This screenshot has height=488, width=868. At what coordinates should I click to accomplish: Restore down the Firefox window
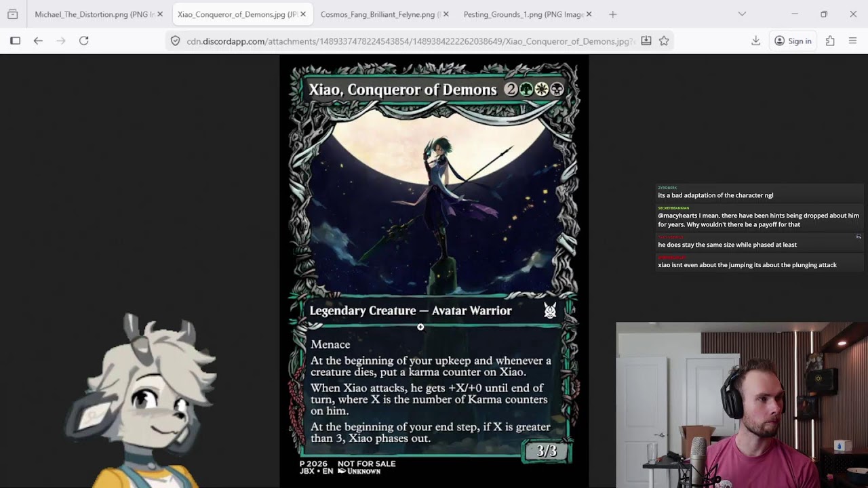coord(824,14)
